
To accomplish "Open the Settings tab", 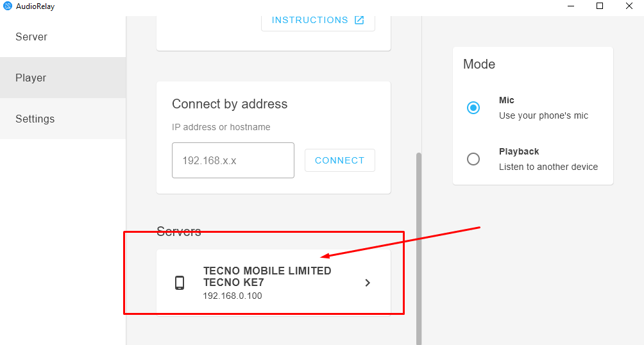I will pos(35,119).
